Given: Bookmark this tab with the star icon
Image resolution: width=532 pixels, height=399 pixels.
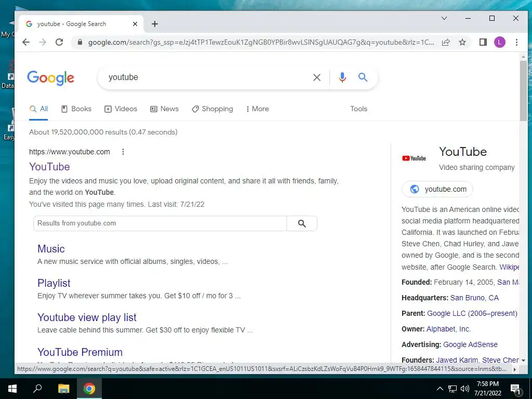Looking at the screenshot, I should tap(462, 42).
